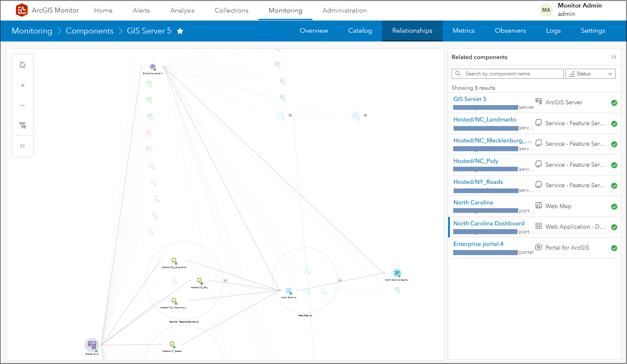627x364 pixels.
Task: Go to the Home menu
Action: 103,10
